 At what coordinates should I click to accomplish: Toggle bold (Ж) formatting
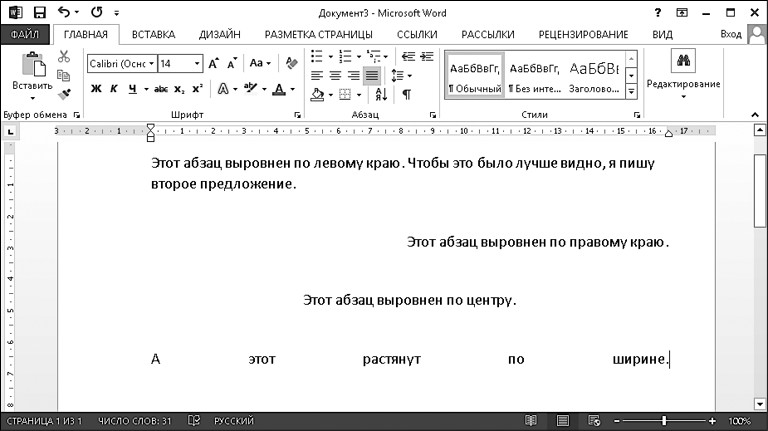pyautogui.click(x=96, y=89)
